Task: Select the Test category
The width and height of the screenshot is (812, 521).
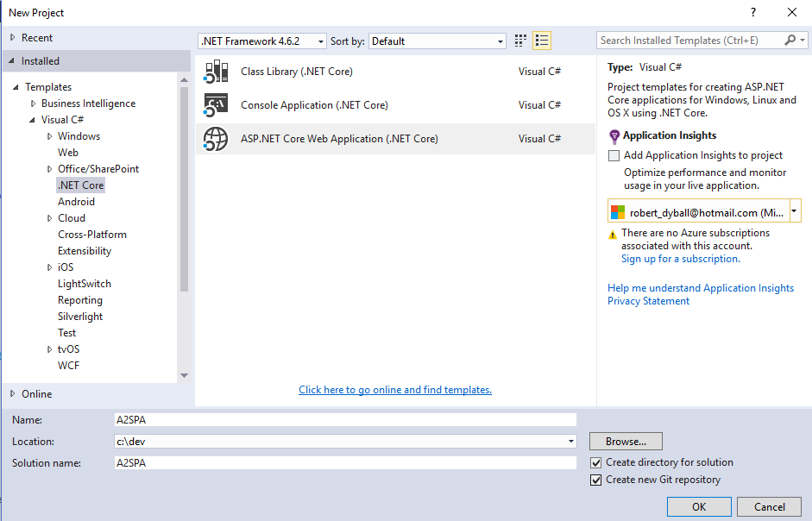Action: [x=66, y=333]
